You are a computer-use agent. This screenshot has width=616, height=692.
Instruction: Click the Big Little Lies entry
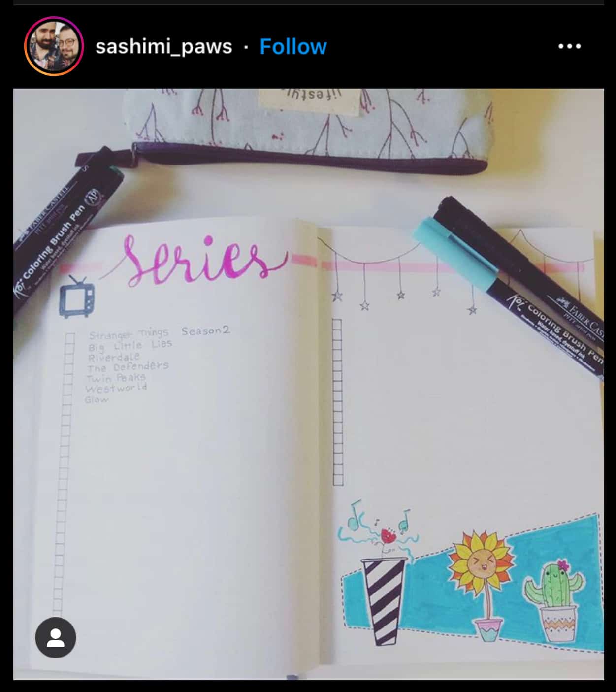[130, 345]
